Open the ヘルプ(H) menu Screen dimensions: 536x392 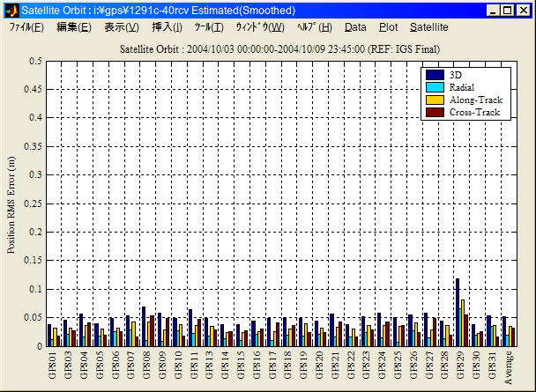[314, 27]
